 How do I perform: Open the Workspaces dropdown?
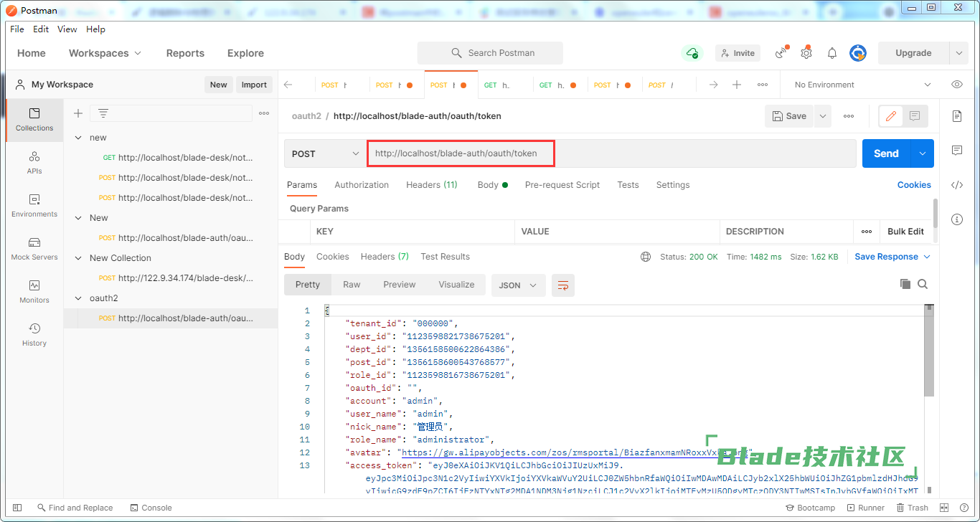tap(105, 53)
